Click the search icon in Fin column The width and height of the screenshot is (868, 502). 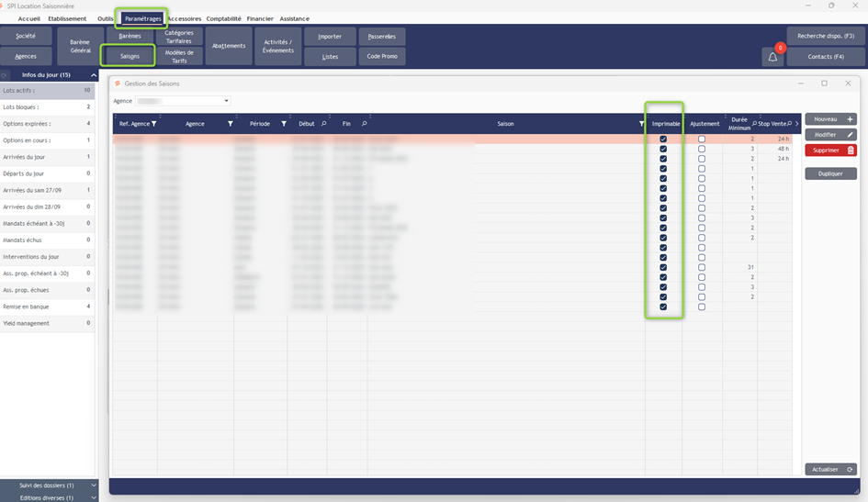[x=365, y=123]
